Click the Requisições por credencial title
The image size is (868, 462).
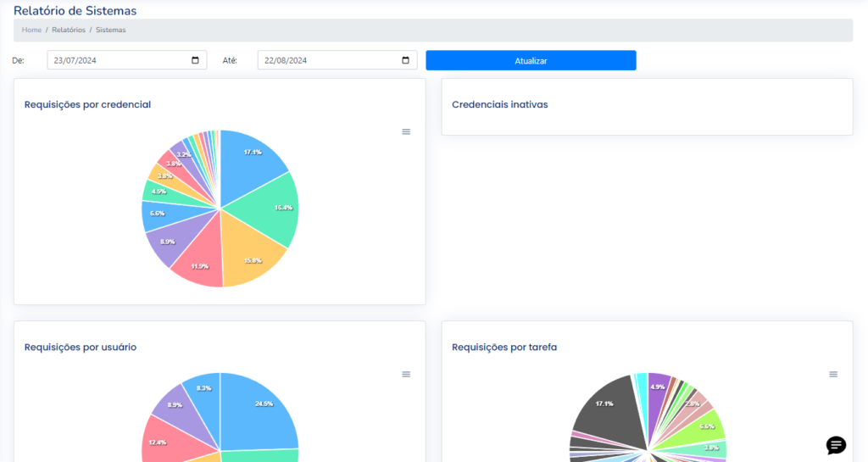(87, 104)
